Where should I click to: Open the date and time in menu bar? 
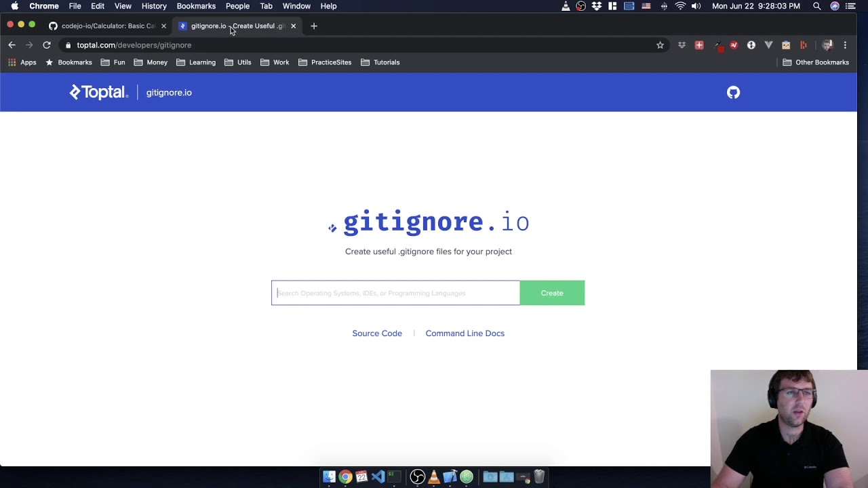[x=756, y=6]
